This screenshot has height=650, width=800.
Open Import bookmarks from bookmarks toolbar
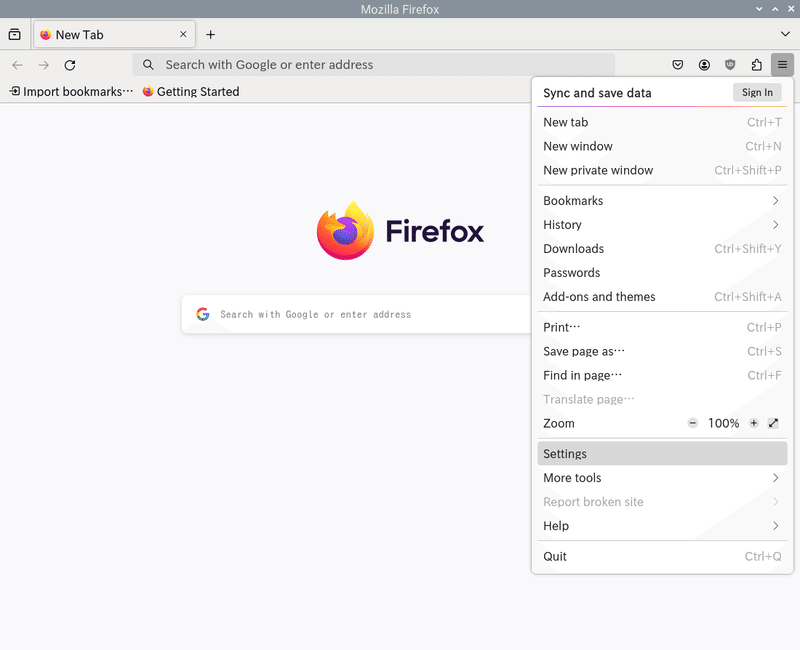click(x=71, y=91)
